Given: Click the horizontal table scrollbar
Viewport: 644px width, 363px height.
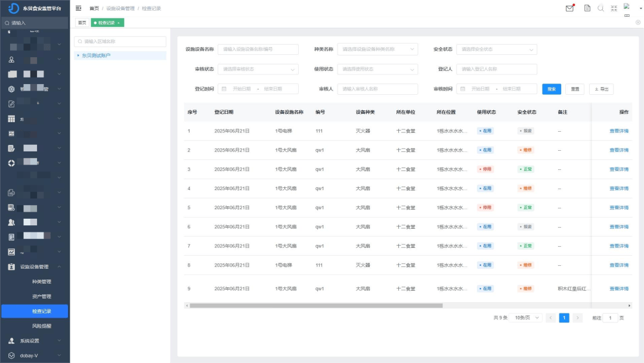Looking at the screenshot, I should click(x=316, y=306).
